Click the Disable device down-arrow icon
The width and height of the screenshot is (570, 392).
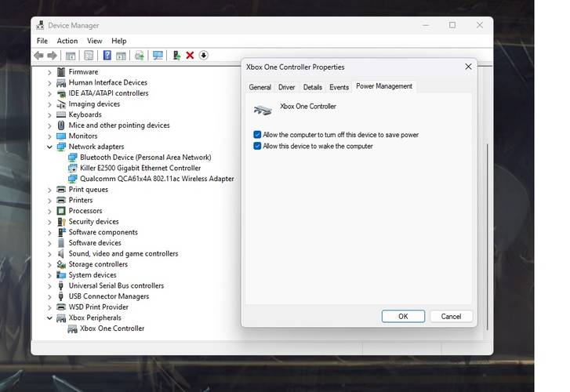[204, 56]
